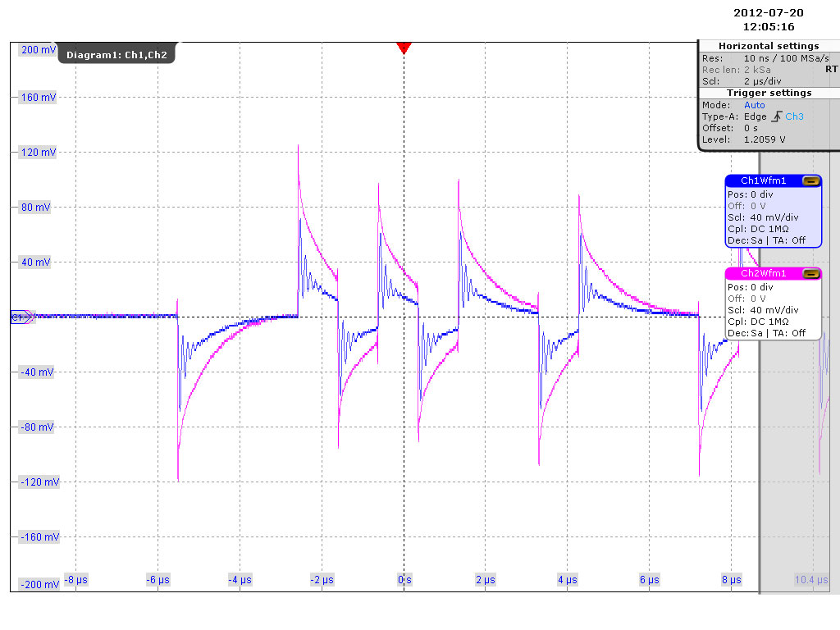Click the Ch2Wfm1 magenta title bar
This screenshot has width=840, height=630.
click(763, 273)
